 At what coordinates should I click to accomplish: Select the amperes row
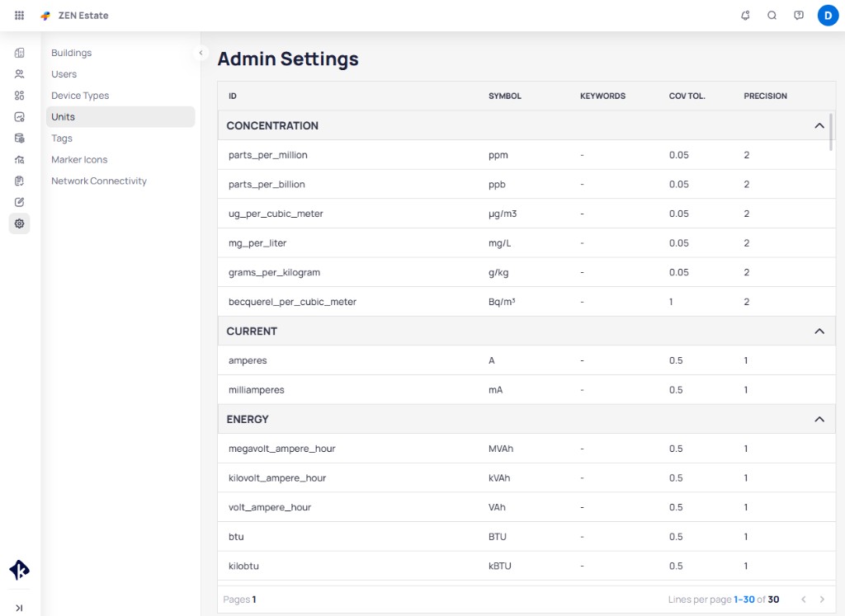point(526,360)
